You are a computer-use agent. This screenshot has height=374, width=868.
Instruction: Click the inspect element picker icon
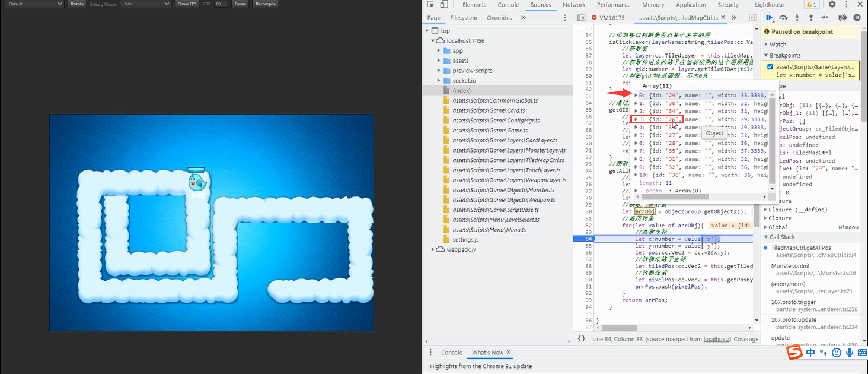point(431,5)
